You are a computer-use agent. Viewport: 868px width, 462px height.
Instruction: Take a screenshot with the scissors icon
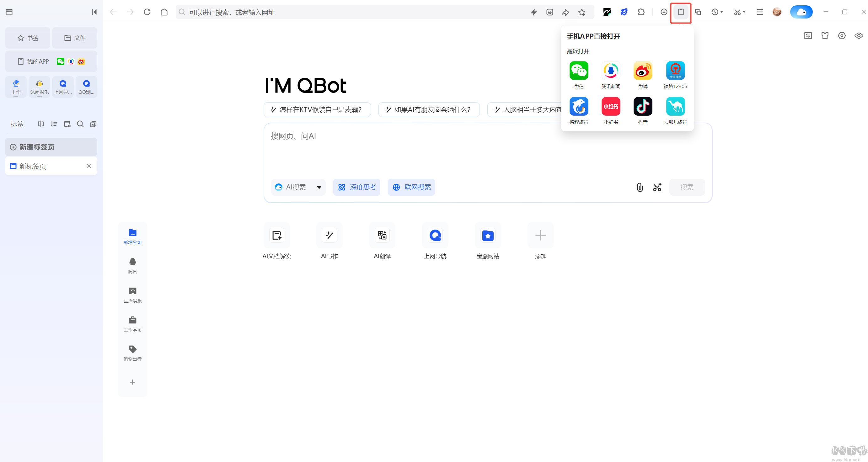657,187
